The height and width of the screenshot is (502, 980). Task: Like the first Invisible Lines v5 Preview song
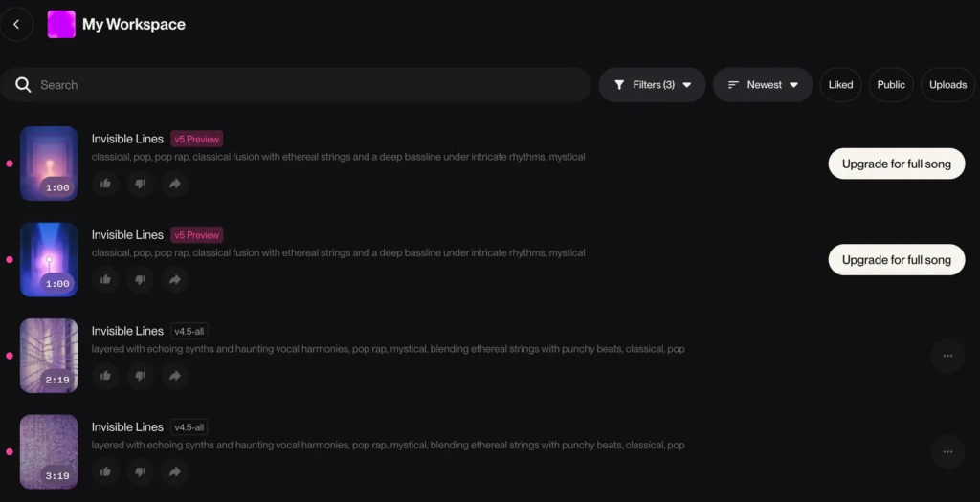point(105,184)
